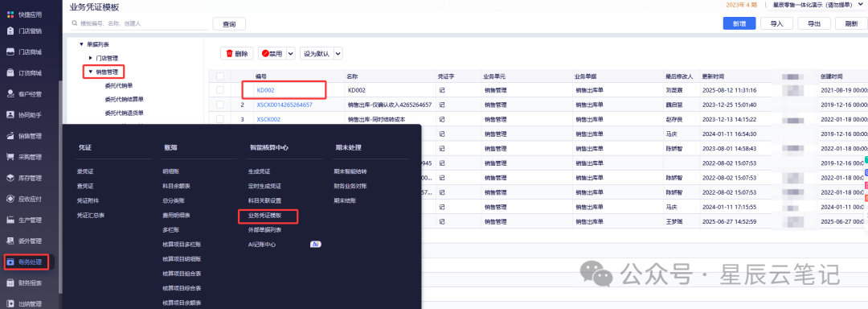868x309 pixels.
Task: Open 采购管理 in the sidebar
Action: coord(24,157)
